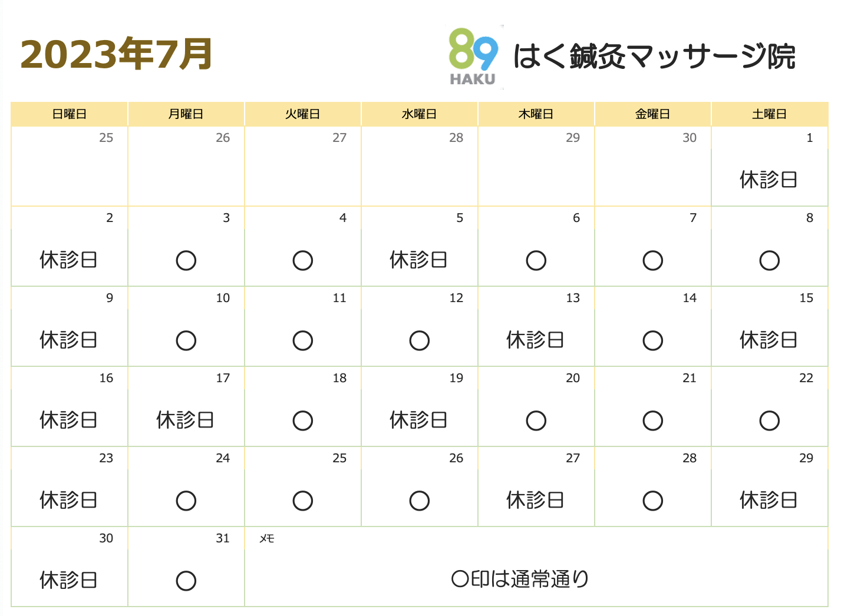
Task: Click the open circle on July 18
Action: pyautogui.click(x=303, y=420)
